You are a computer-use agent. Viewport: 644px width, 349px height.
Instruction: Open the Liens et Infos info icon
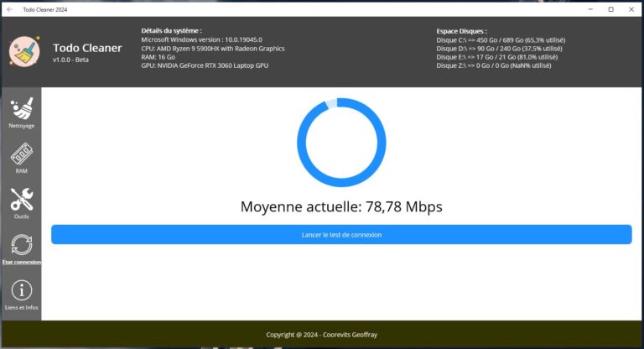(x=21, y=290)
